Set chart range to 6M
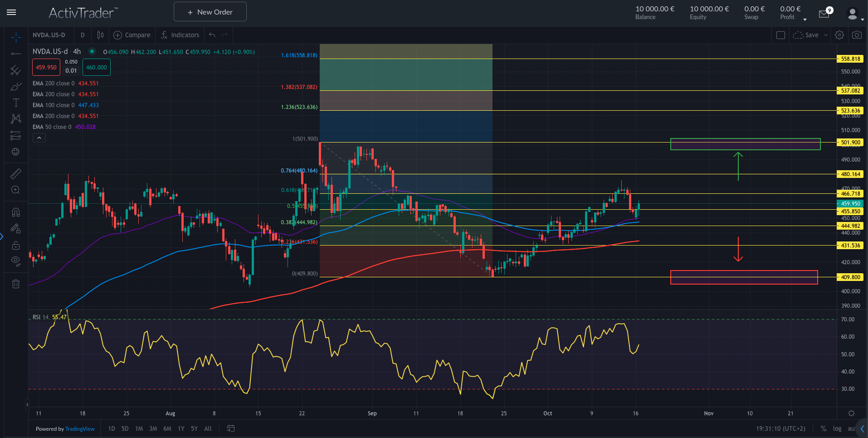Viewport: 868px width, 438px height. tap(167, 428)
